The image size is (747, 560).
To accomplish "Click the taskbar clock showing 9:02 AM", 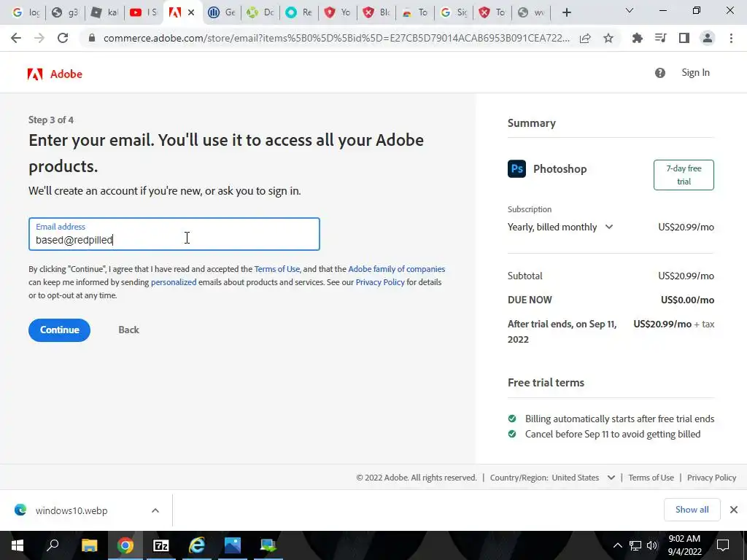I will pos(684,545).
